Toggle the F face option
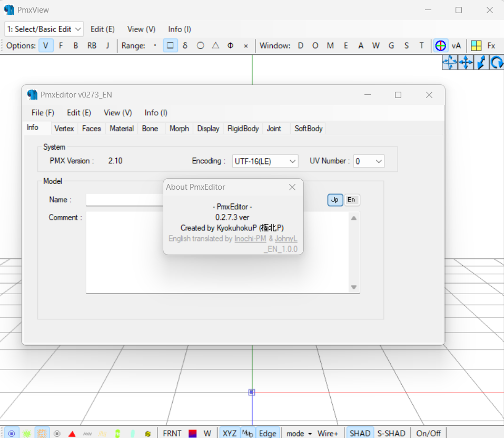This screenshot has width=504, height=438. (61, 45)
